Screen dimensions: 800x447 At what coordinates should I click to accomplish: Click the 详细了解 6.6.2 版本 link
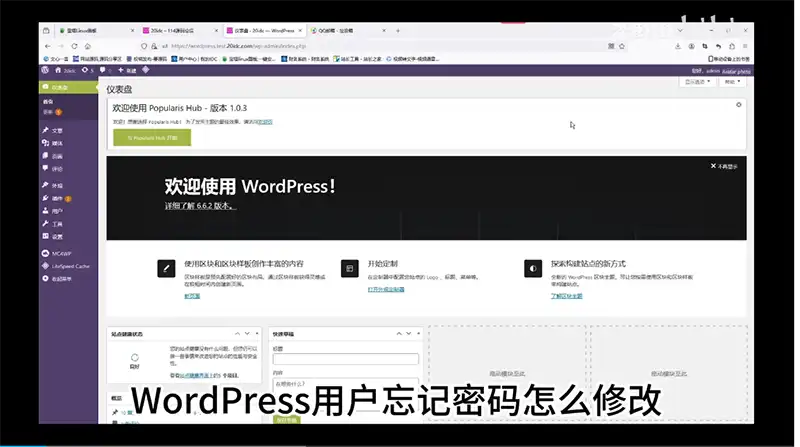coord(199,206)
